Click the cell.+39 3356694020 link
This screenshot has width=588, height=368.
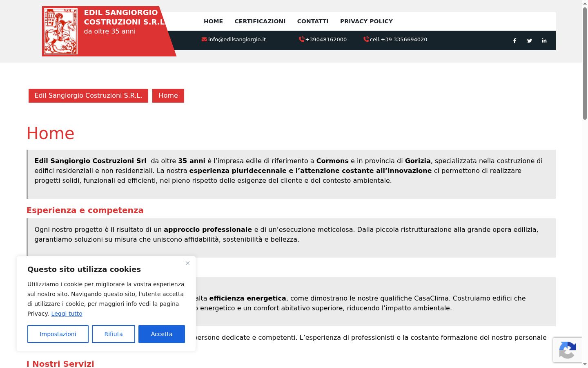(399, 39)
